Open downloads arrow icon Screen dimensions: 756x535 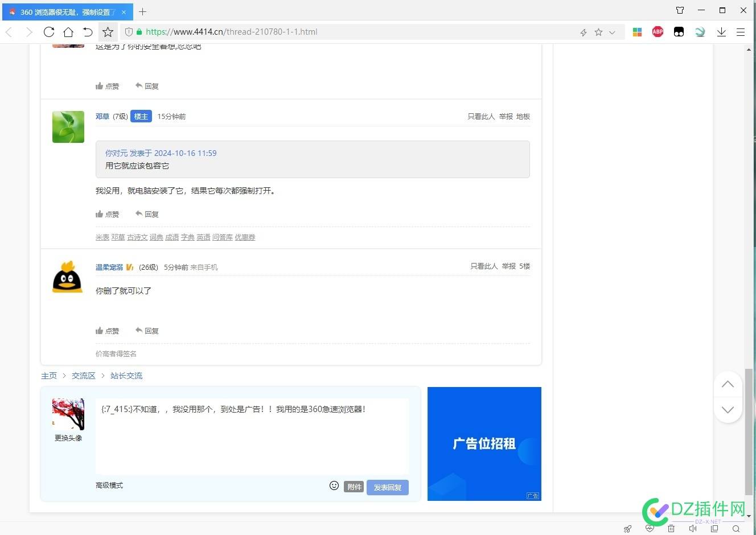click(721, 32)
